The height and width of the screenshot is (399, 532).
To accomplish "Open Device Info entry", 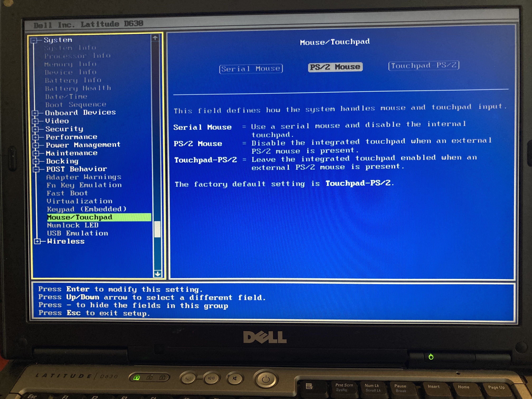I will (x=70, y=72).
